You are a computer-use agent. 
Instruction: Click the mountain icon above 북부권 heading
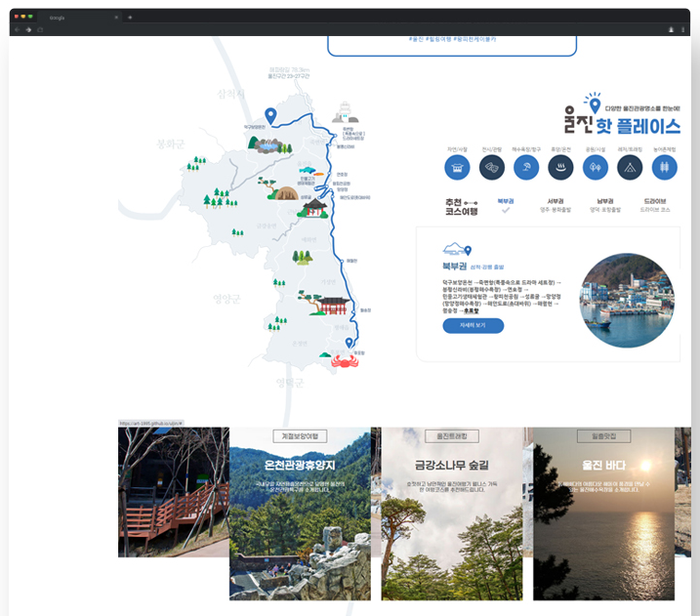(457, 250)
